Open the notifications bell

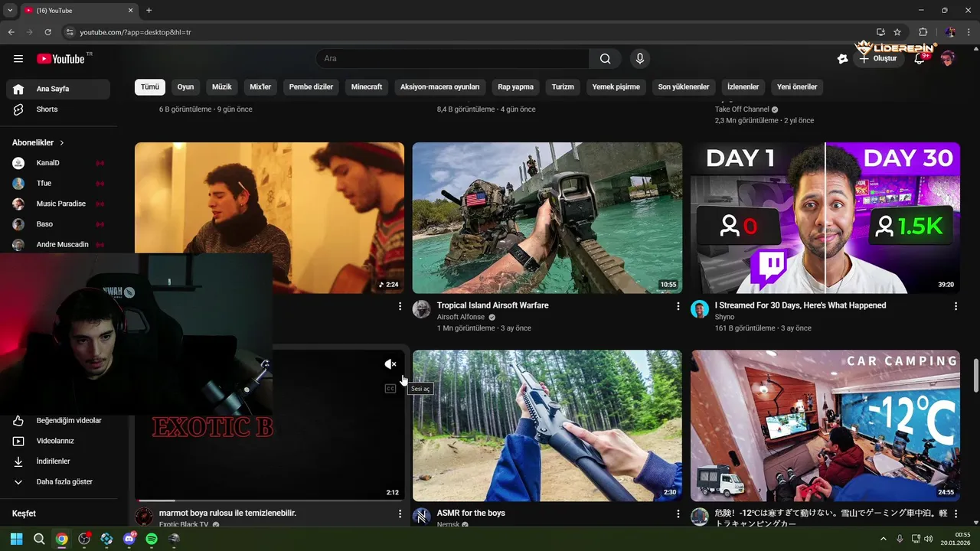pos(920,59)
